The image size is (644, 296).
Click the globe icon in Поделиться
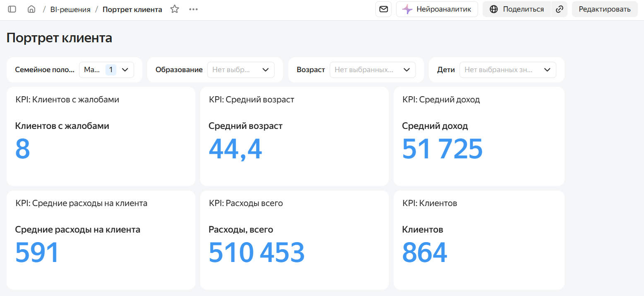tap(494, 9)
